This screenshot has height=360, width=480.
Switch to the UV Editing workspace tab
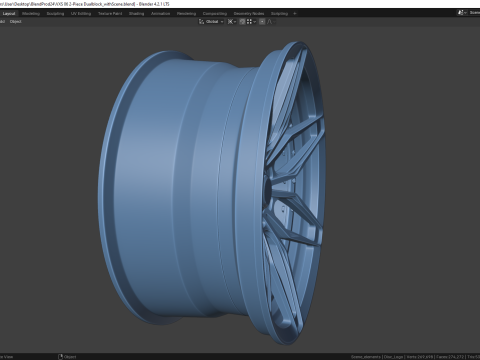81,14
